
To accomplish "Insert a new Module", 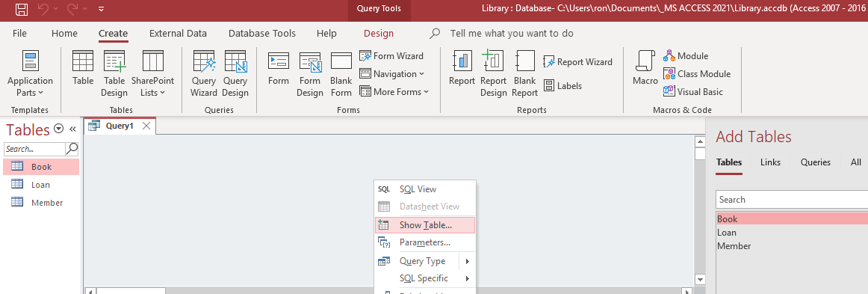I will [x=686, y=56].
